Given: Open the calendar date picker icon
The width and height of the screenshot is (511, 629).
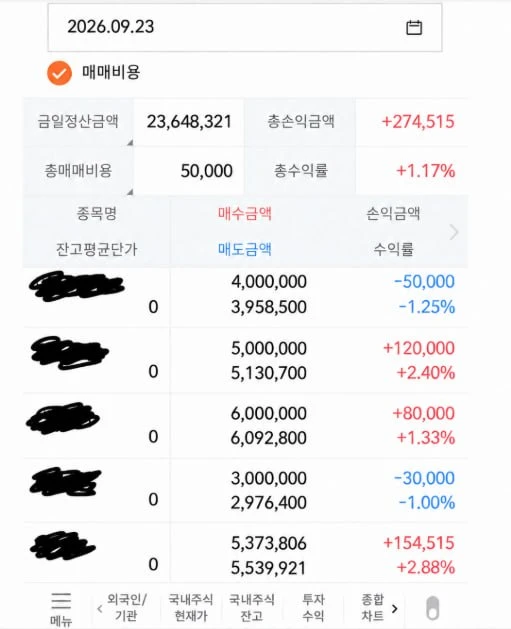Looking at the screenshot, I should pyautogui.click(x=414, y=28).
